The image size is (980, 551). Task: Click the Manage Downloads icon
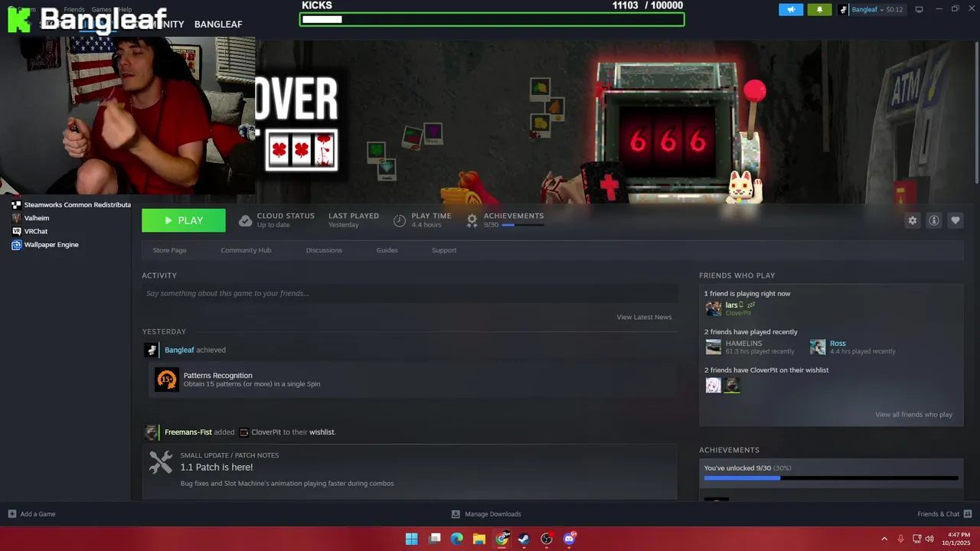point(456,514)
